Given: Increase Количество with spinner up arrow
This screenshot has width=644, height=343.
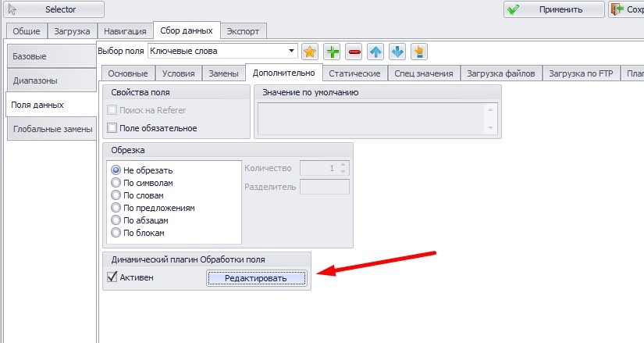Looking at the screenshot, I should tap(343, 165).
